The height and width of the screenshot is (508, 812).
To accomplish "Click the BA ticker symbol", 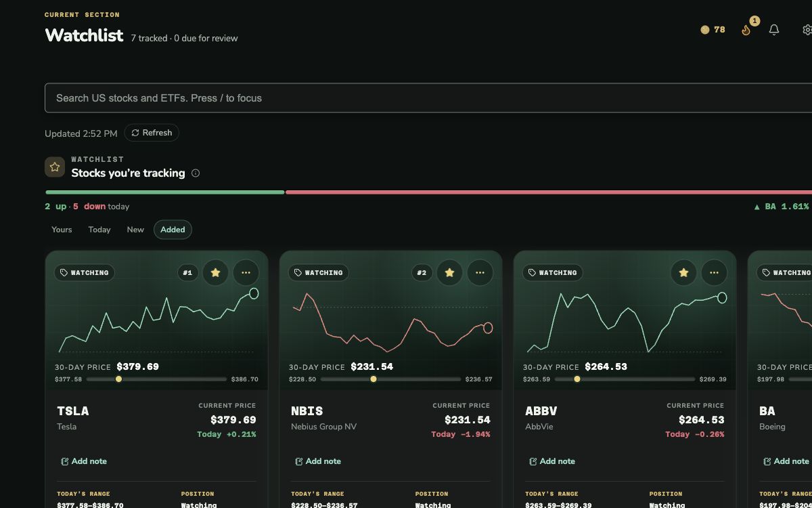I will [x=767, y=411].
